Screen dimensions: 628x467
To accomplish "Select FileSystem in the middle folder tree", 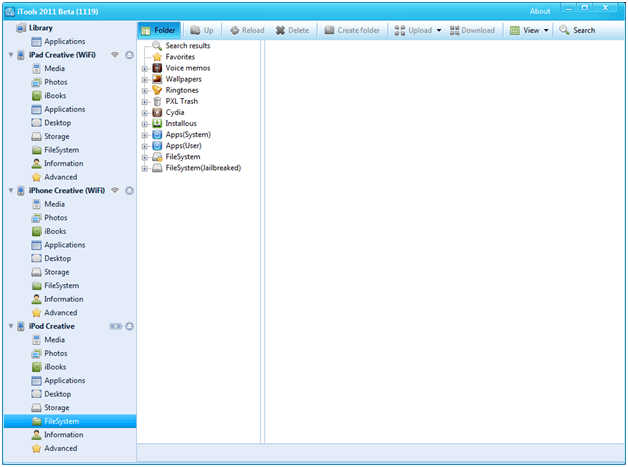I will (x=183, y=157).
